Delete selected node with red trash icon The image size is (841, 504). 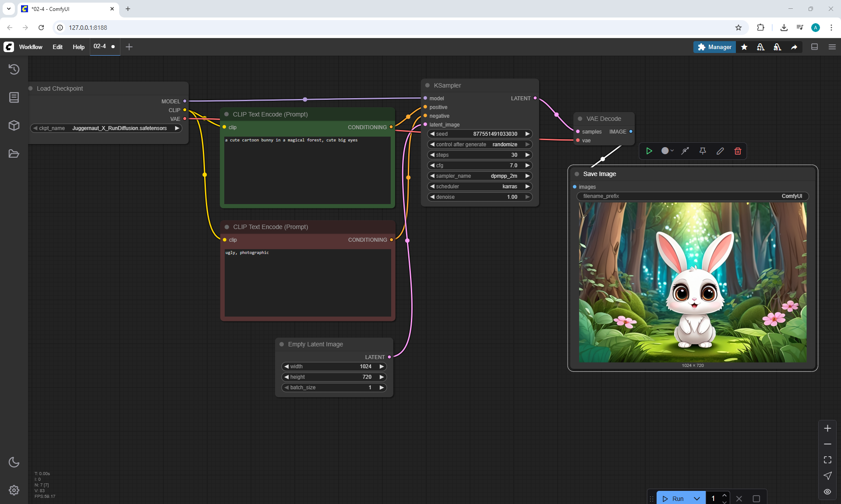click(x=738, y=151)
